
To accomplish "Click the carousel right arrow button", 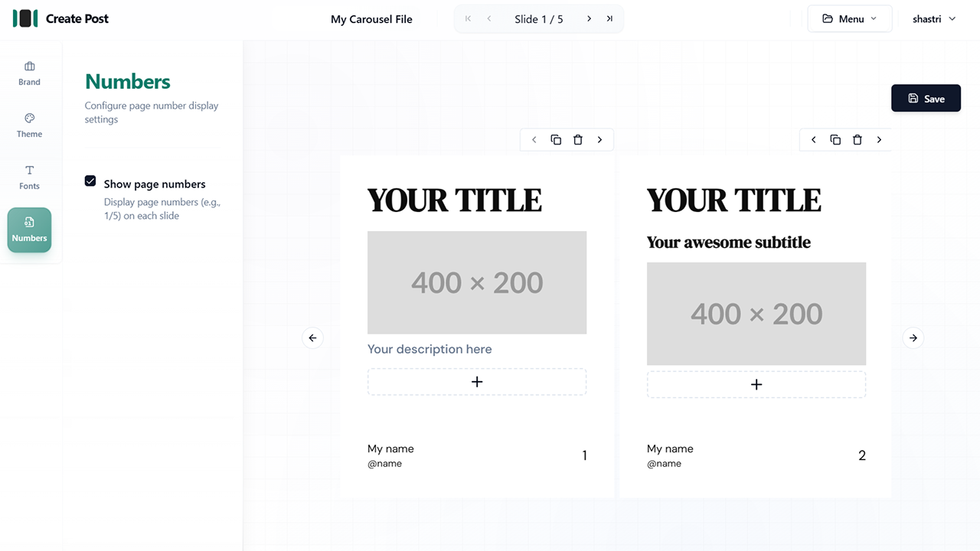I will coord(913,337).
